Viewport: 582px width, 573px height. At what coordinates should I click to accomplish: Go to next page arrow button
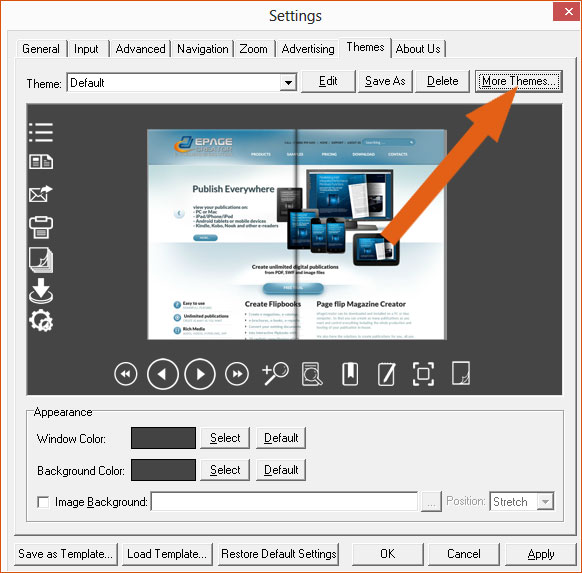click(200, 374)
